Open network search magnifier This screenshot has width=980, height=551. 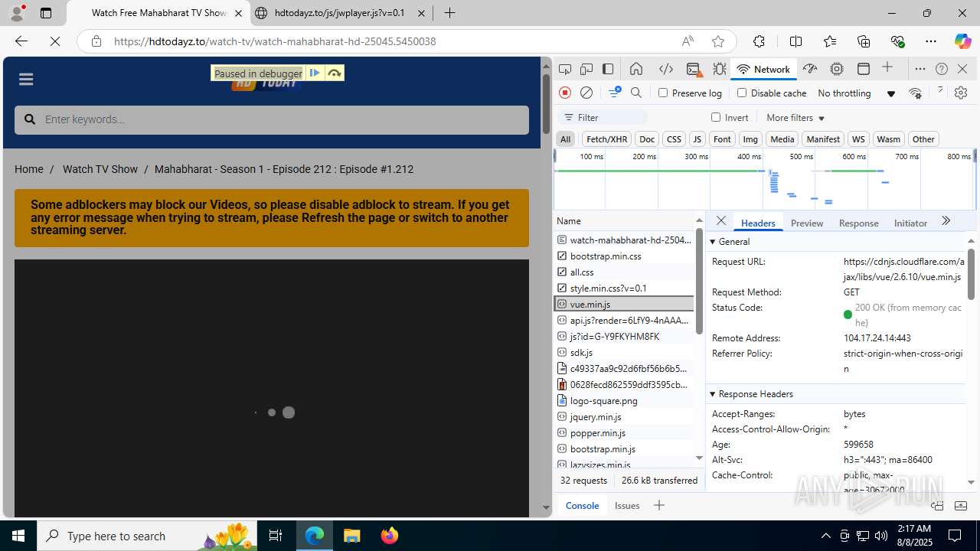636,93
